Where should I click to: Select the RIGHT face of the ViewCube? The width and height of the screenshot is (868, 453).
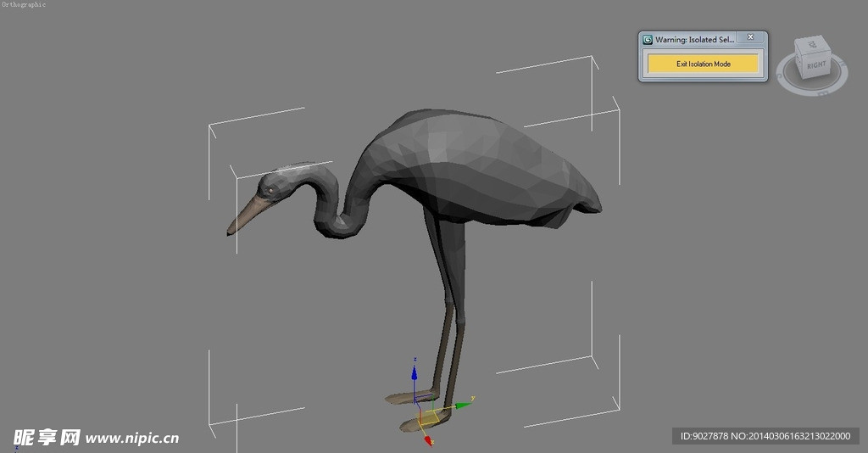click(x=815, y=65)
